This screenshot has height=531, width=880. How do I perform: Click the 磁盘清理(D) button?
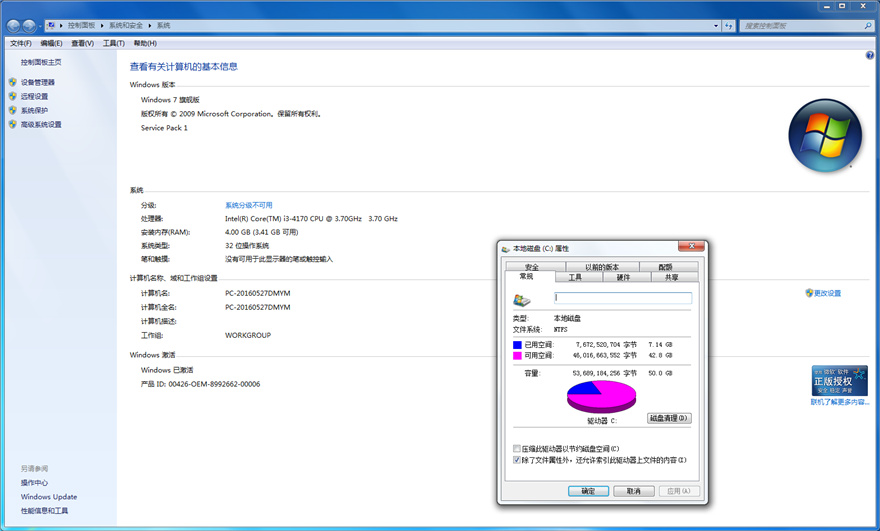(669, 418)
